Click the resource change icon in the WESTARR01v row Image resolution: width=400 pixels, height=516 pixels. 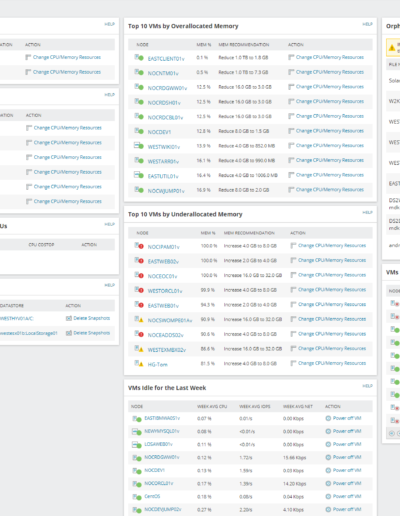pos(291,160)
